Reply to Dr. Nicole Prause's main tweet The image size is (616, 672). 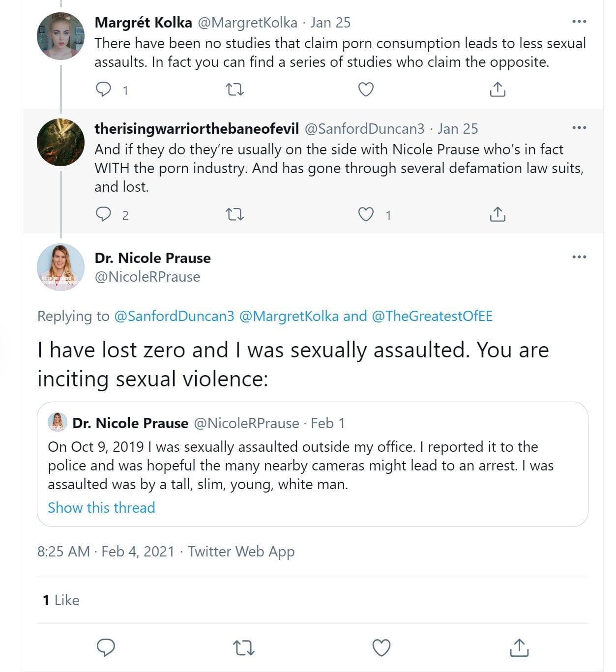tap(106, 647)
